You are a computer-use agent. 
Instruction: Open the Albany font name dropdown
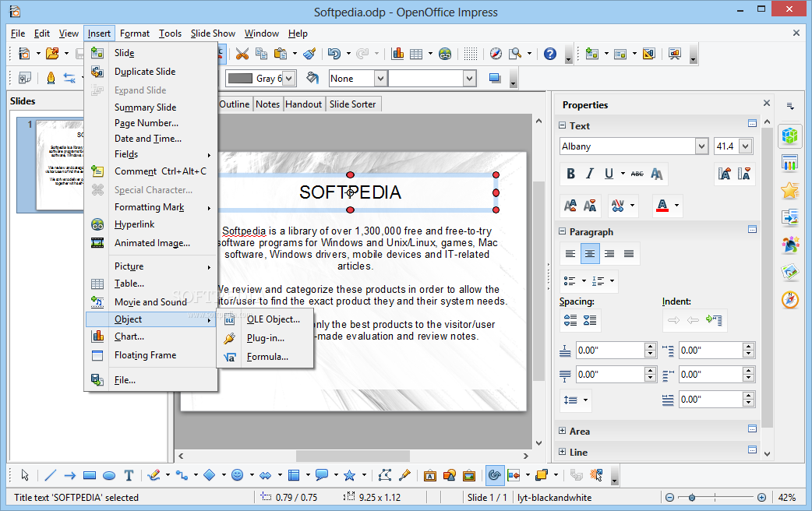701,146
